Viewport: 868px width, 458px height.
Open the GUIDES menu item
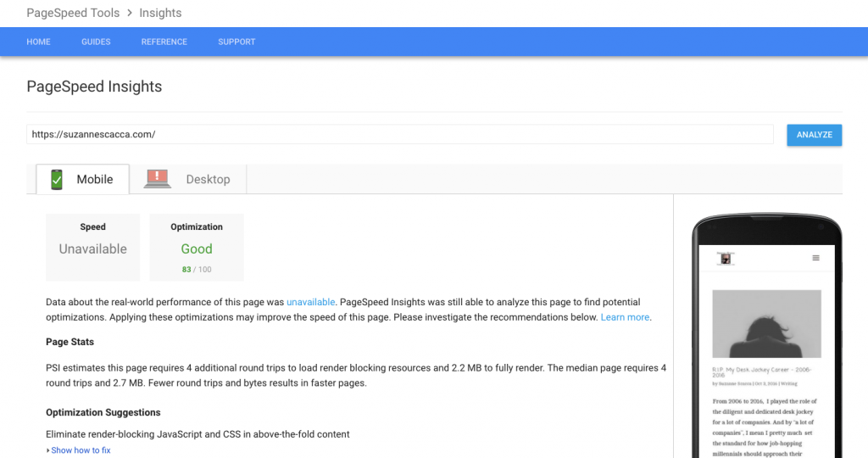pyautogui.click(x=96, y=42)
